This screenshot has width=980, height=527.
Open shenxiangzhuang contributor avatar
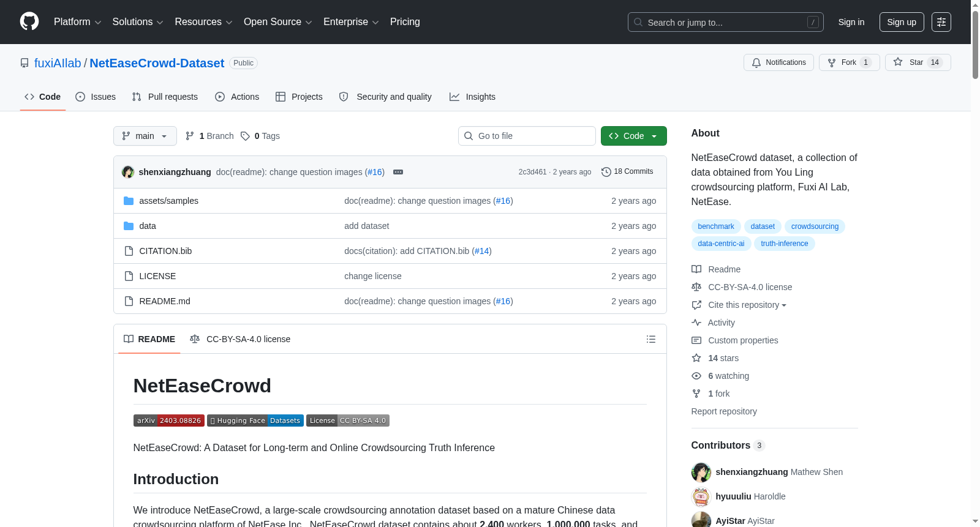click(701, 473)
